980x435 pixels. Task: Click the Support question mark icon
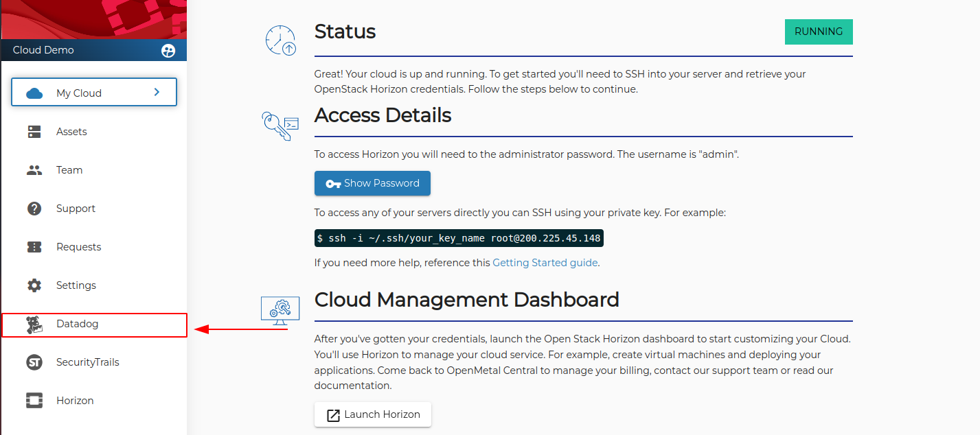pyautogui.click(x=34, y=208)
